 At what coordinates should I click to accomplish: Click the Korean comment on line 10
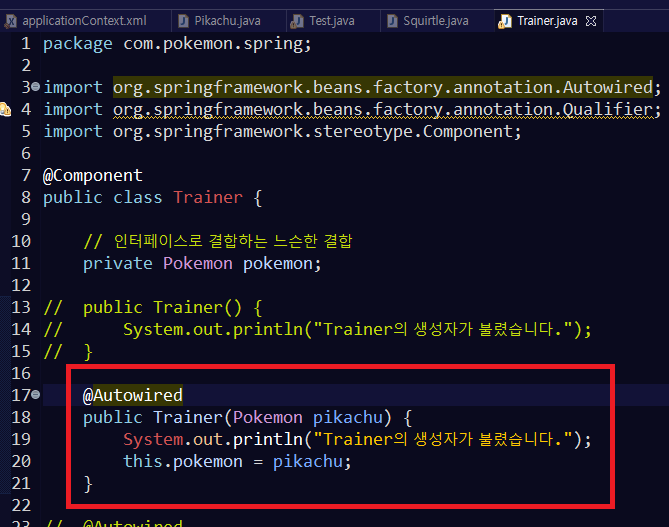tap(218, 241)
